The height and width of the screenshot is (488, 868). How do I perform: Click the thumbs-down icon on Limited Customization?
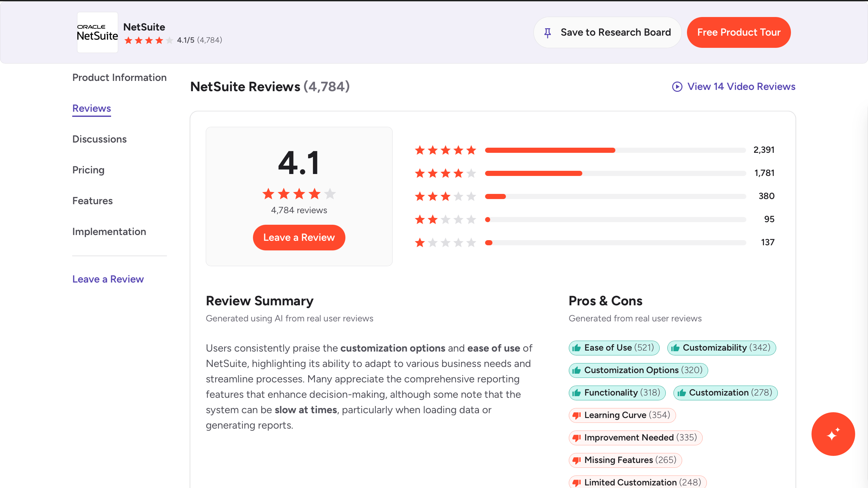coord(577,483)
